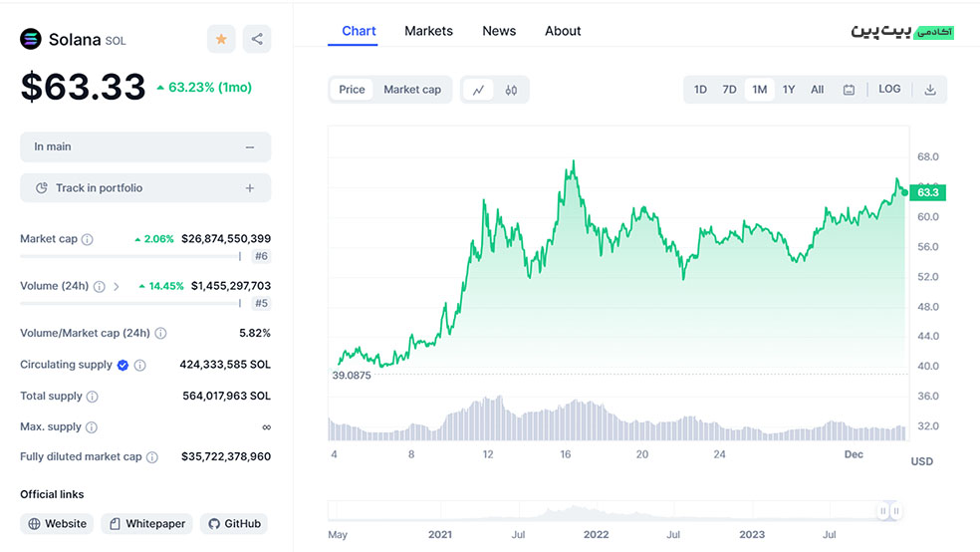This screenshot has height=552, width=980.
Task: Expand Volume (24h) chevron arrow
Action: pyautogui.click(x=117, y=286)
